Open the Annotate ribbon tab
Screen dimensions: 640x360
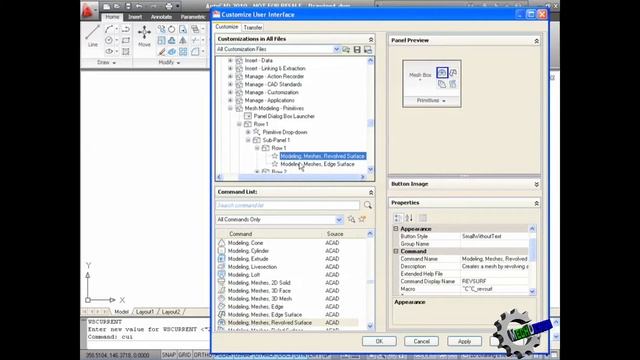click(161, 17)
